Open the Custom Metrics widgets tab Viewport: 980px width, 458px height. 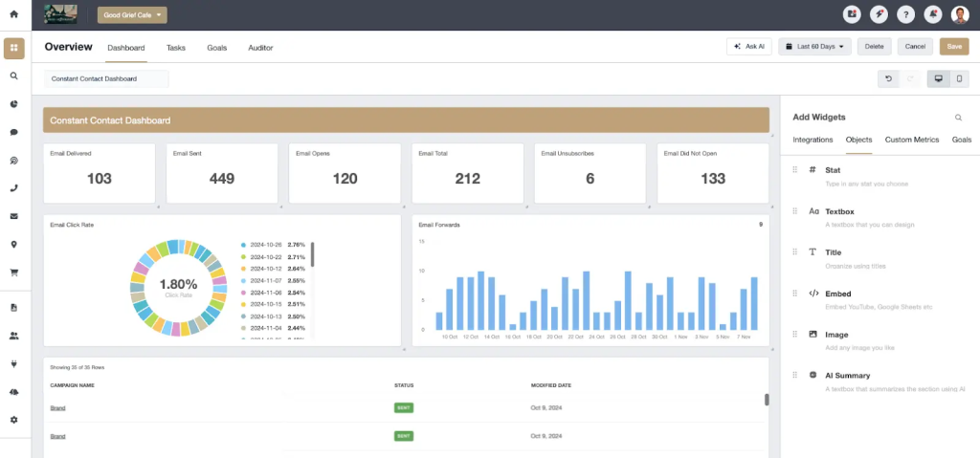[x=912, y=140]
